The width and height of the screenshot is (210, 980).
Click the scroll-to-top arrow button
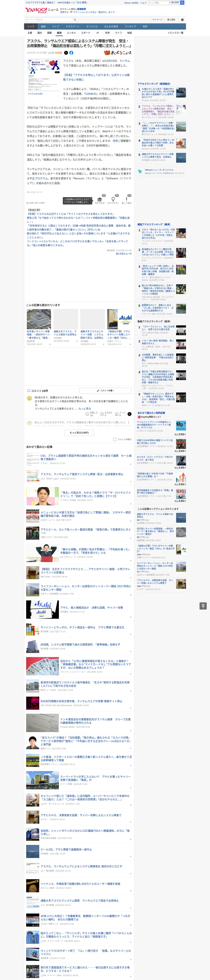pyautogui.click(x=203, y=606)
